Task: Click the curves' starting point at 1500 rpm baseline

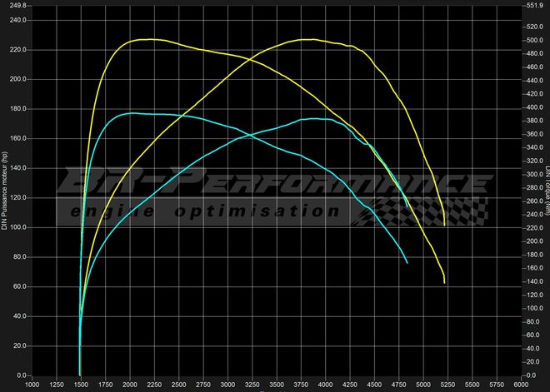Action: click(80, 375)
